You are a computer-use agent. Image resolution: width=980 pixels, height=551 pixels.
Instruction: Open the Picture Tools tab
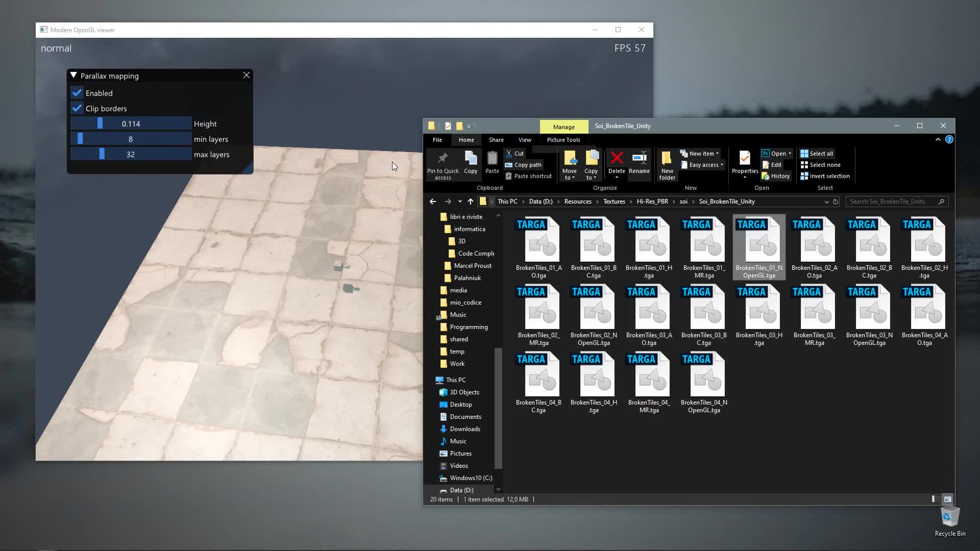[x=563, y=139]
